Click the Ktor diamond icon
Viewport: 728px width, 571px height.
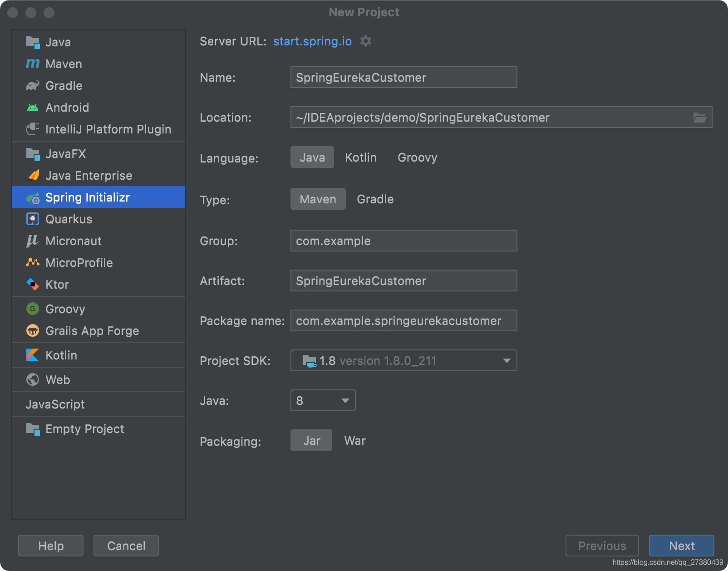[33, 285]
